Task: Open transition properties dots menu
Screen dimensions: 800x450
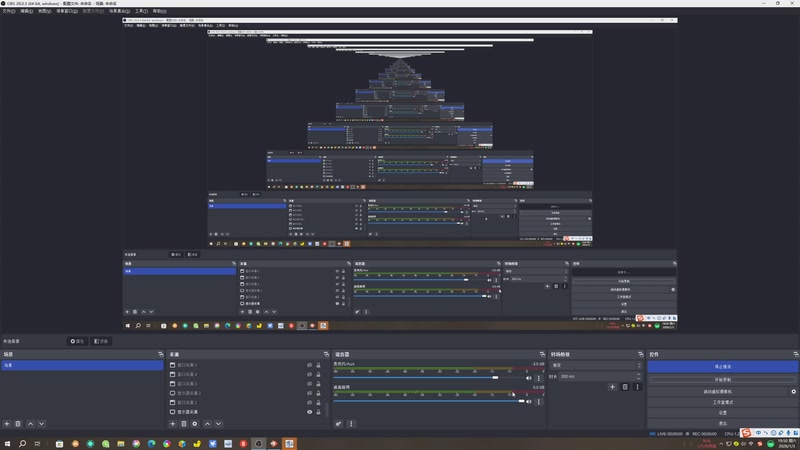Action: point(637,387)
